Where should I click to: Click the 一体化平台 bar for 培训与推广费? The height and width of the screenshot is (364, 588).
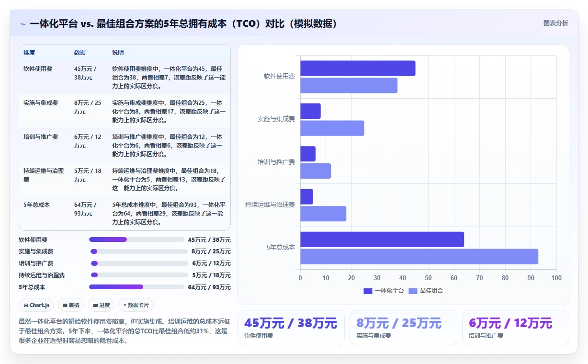(308, 154)
